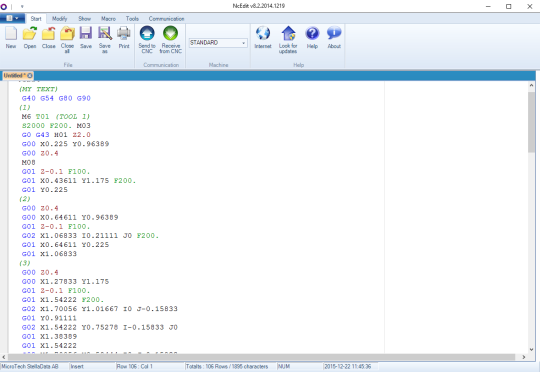Viewport: 540px width, 372px height.
Task: Click the line 'S2000 F200. M03'
Action: pos(56,126)
